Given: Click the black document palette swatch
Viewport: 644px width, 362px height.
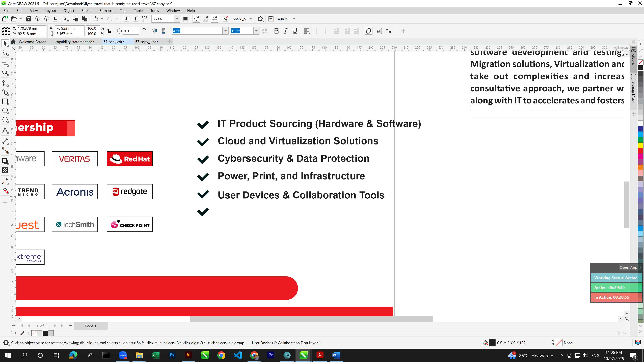Looking at the screenshot, I should (x=45, y=333).
